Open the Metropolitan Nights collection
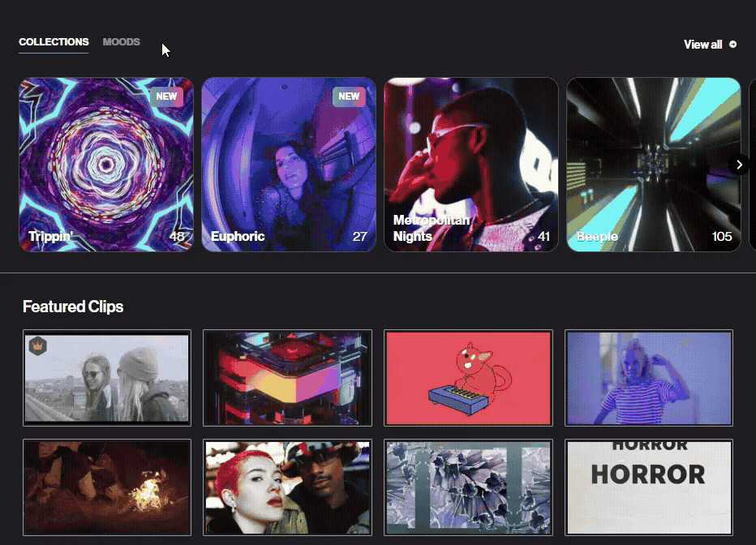Image resolution: width=756 pixels, height=545 pixels. pyautogui.click(x=471, y=165)
